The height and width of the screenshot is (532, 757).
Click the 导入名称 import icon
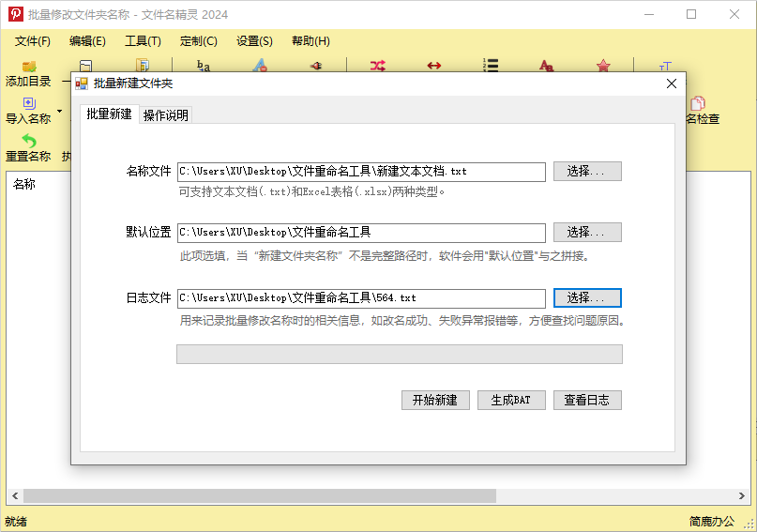click(x=28, y=103)
